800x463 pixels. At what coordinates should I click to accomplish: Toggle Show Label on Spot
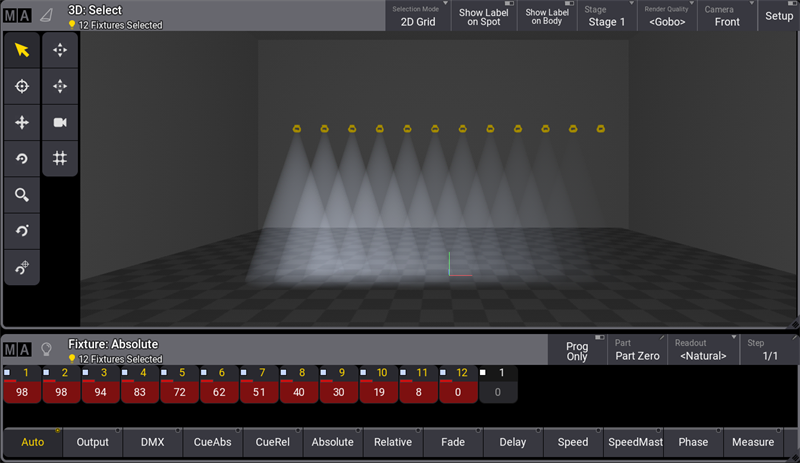484,16
